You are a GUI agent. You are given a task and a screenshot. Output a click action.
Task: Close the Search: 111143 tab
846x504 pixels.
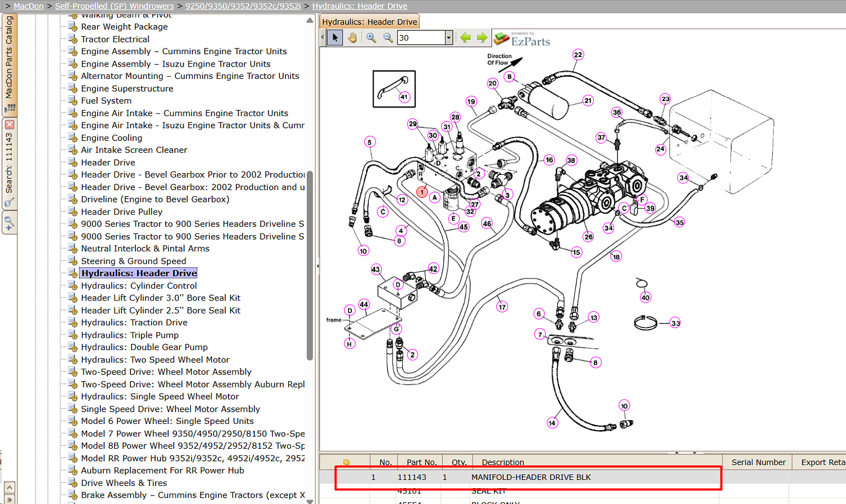(10, 125)
